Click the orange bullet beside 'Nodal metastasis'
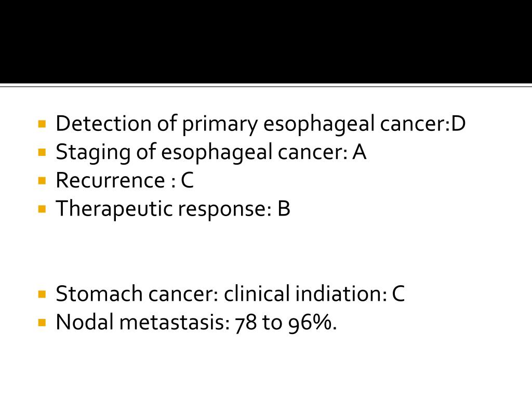Viewport: 532px width, 399px height. tap(42, 322)
